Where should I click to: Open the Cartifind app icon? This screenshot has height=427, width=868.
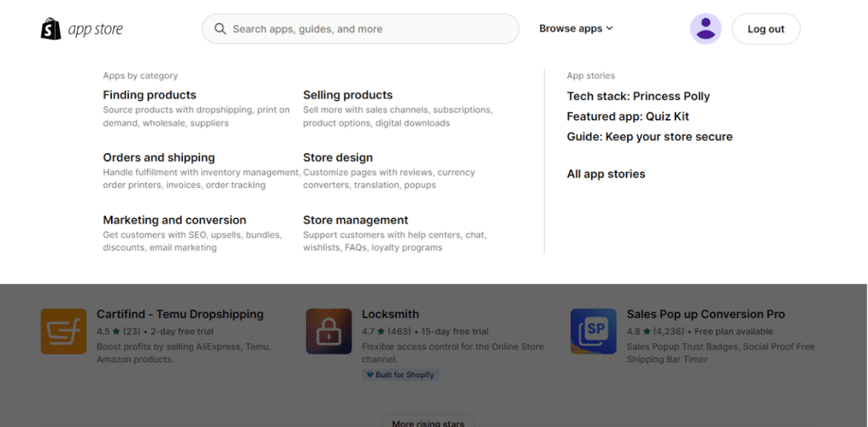coord(64,332)
